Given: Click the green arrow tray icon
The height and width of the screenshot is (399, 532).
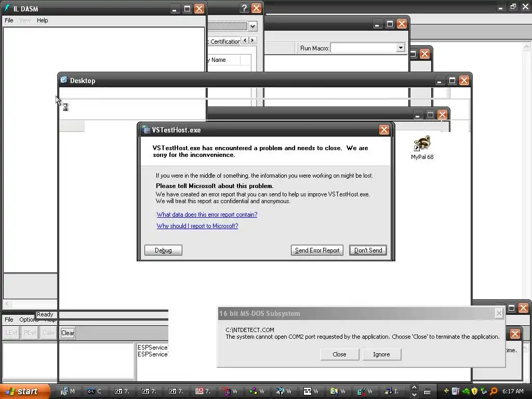Looking at the screenshot, I should click(465, 391).
